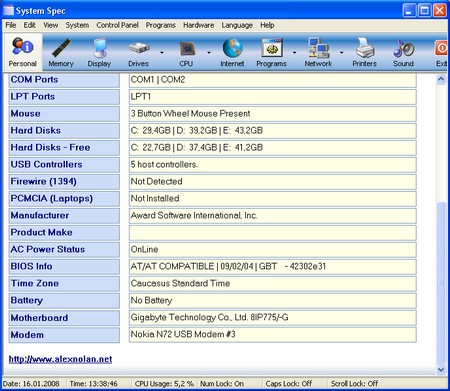Expand the Network dropdown arrow
Screen dimensions: 450x391
341,52
